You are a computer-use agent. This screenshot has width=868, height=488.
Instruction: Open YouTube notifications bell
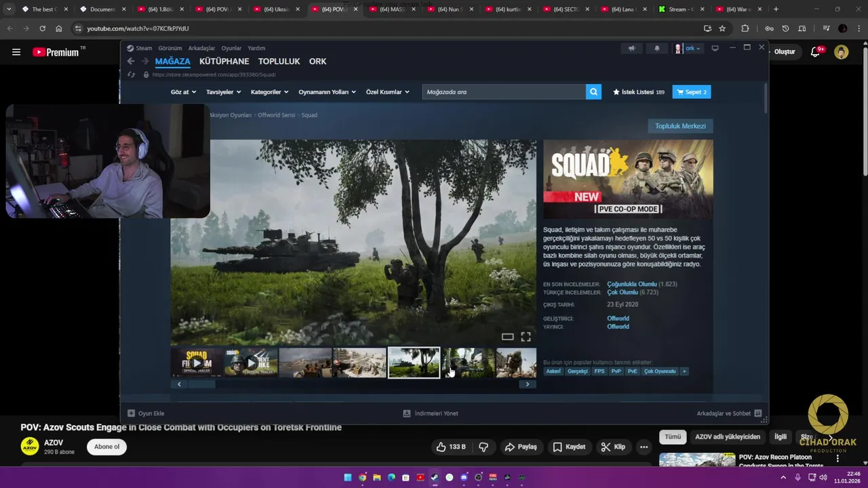click(x=816, y=52)
